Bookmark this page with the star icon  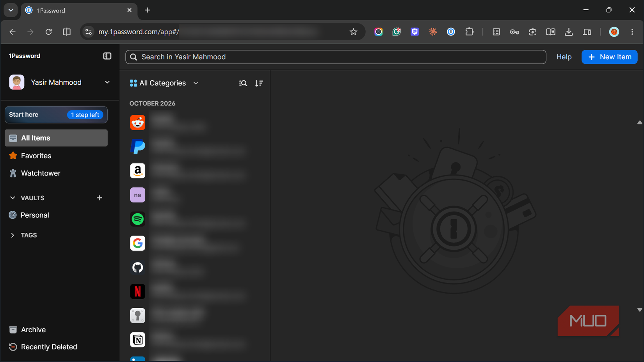point(353,32)
